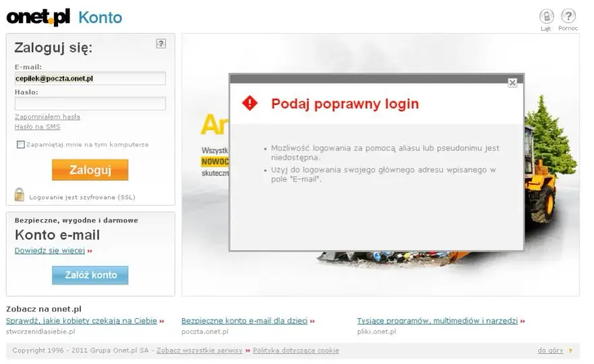Open Tysiące programów, multimediów i narzędzi link

click(437, 321)
